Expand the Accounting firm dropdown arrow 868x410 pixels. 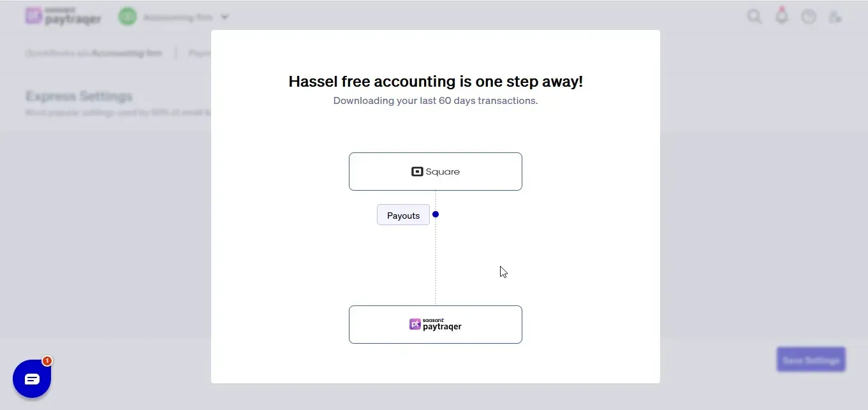224,17
